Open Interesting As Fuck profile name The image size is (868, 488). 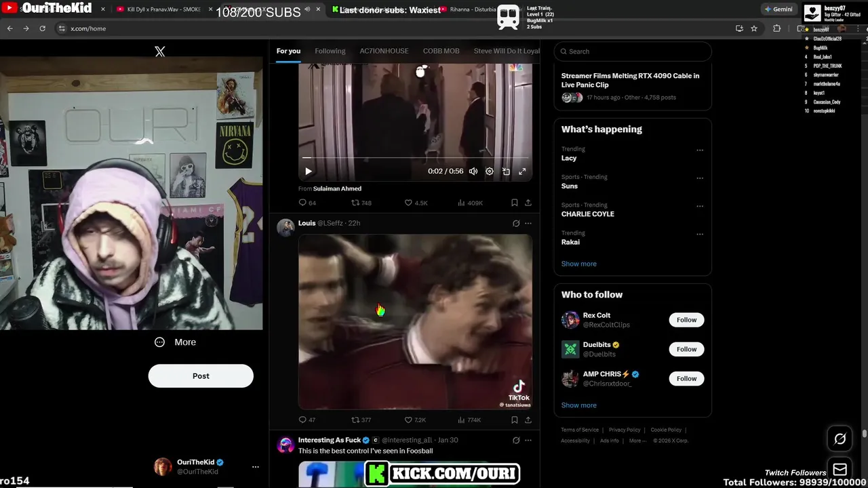[x=330, y=440]
